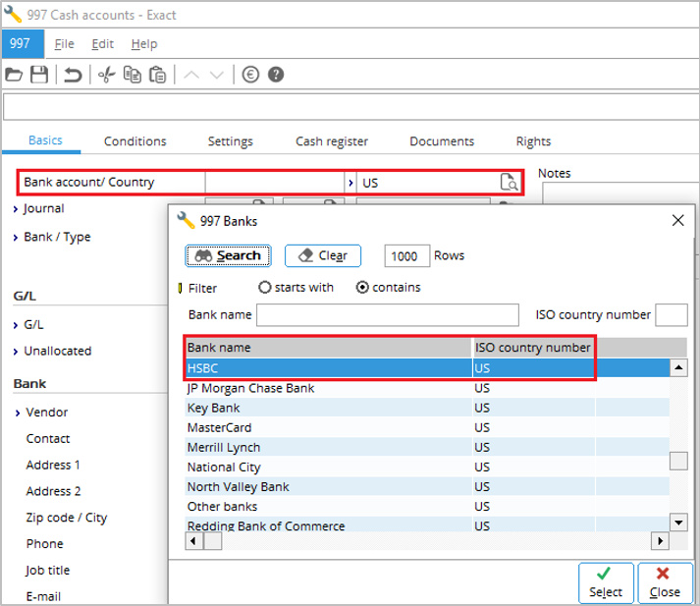
Task: Open the Edit menu
Action: point(102,44)
